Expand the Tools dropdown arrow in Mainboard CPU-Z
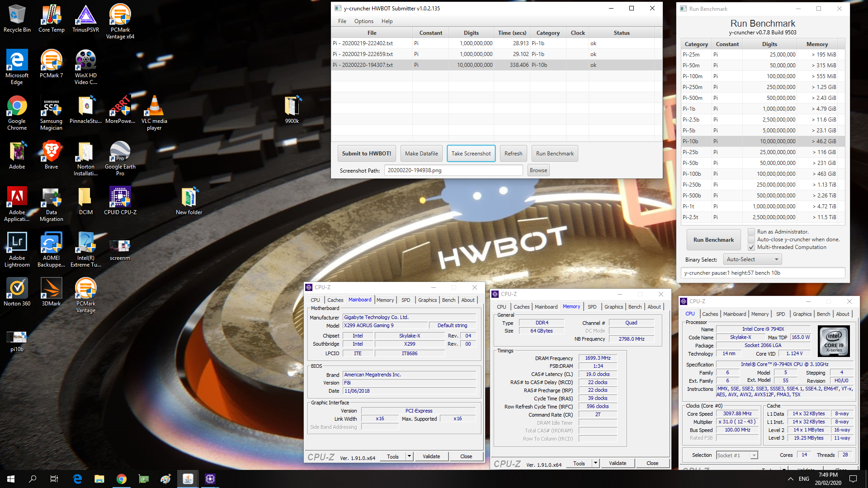 tap(409, 456)
